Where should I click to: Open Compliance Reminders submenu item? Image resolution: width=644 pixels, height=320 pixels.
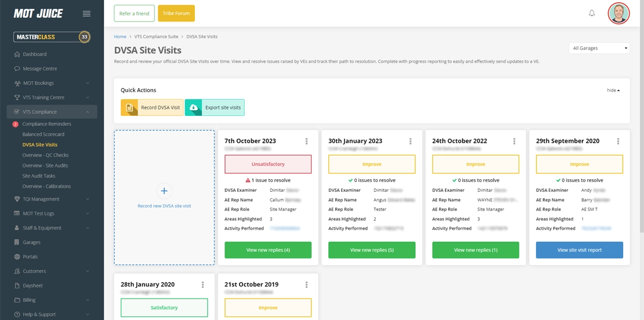tap(46, 124)
